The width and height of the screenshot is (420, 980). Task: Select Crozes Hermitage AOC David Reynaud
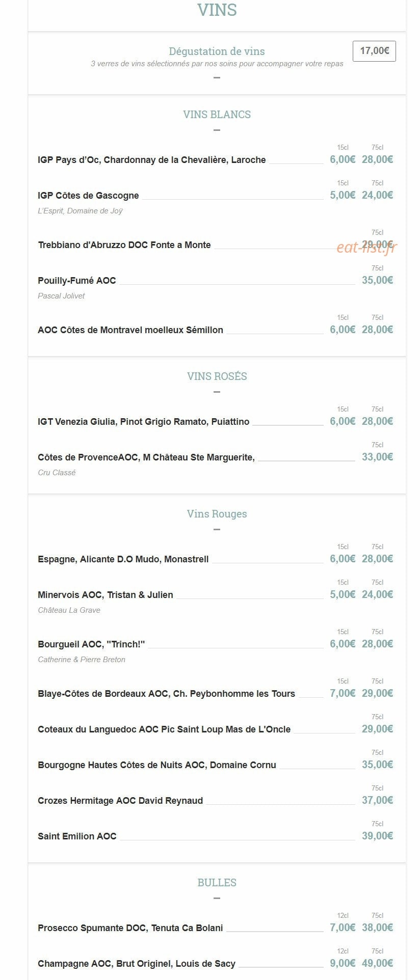(120, 801)
